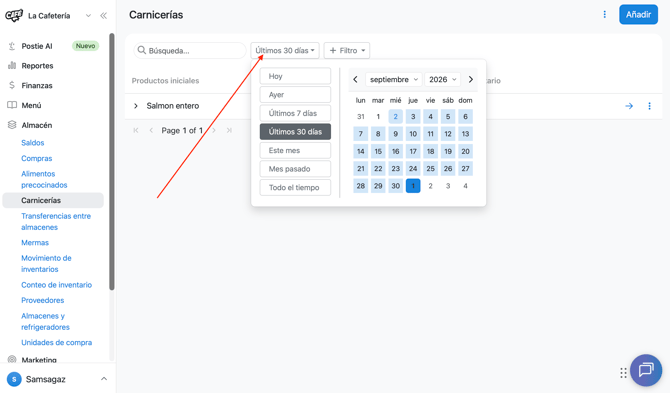Open Movimiento de inventarios
Viewport: 670px width, 393px height.
pos(46,264)
